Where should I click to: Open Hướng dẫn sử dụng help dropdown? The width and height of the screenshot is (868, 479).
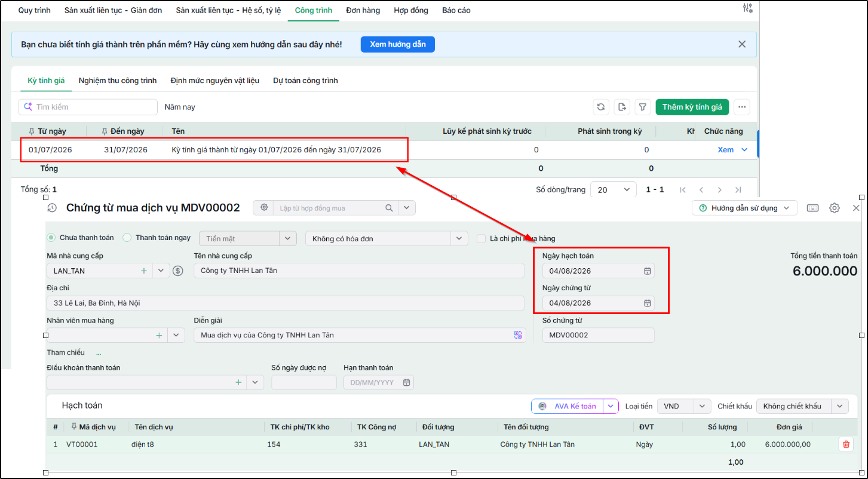pos(745,208)
